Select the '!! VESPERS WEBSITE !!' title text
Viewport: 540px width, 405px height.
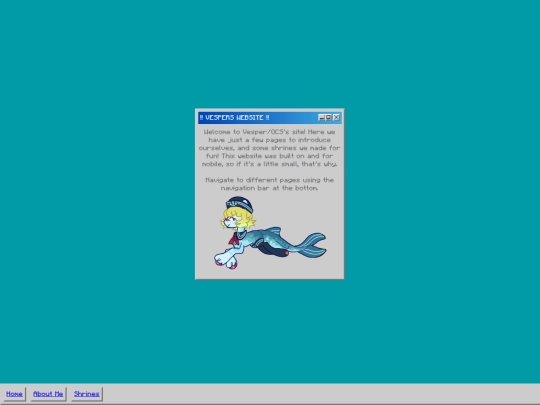pos(235,117)
